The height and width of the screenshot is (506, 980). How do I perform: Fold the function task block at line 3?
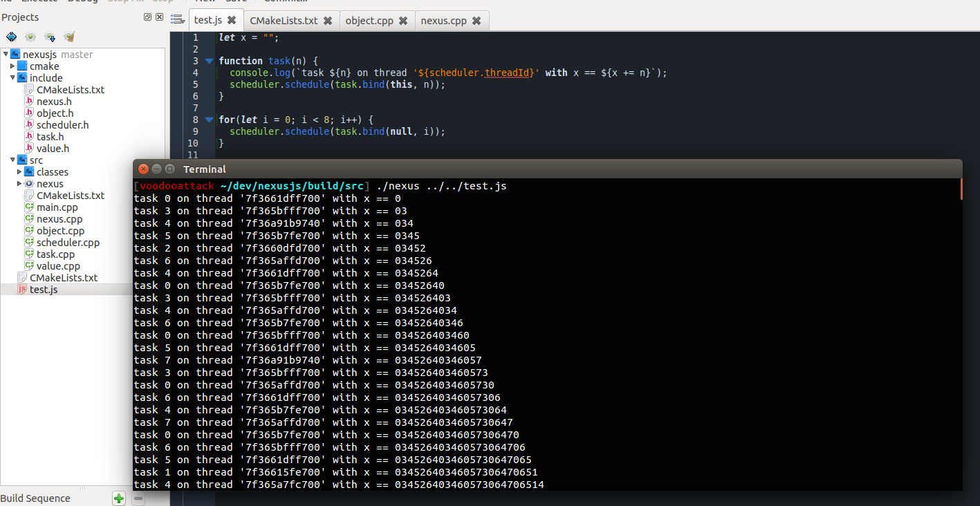(x=209, y=61)
